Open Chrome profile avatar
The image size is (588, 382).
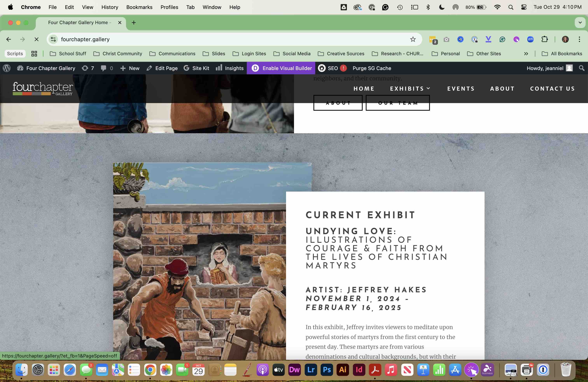tap(565, 39)
